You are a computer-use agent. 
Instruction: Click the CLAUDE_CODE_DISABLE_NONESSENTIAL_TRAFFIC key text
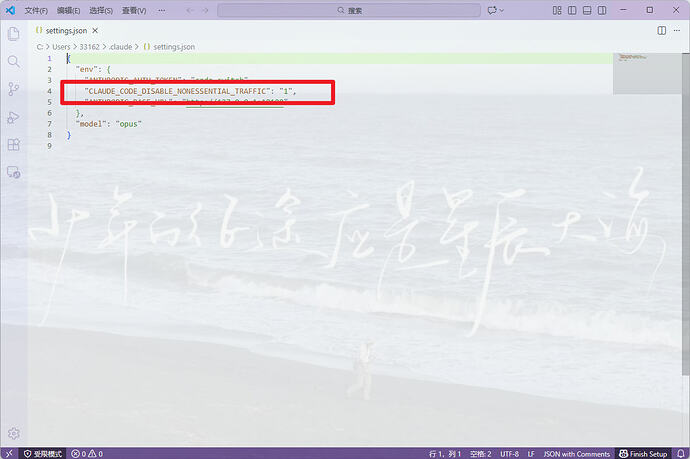point(178,91)
